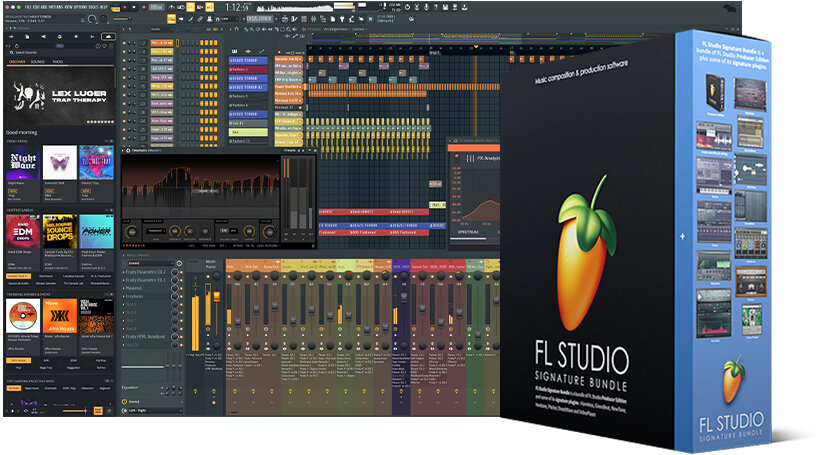816x455 pixels.
Task: Open the Emphasis Presets dropdown
Action: point(290,150)
